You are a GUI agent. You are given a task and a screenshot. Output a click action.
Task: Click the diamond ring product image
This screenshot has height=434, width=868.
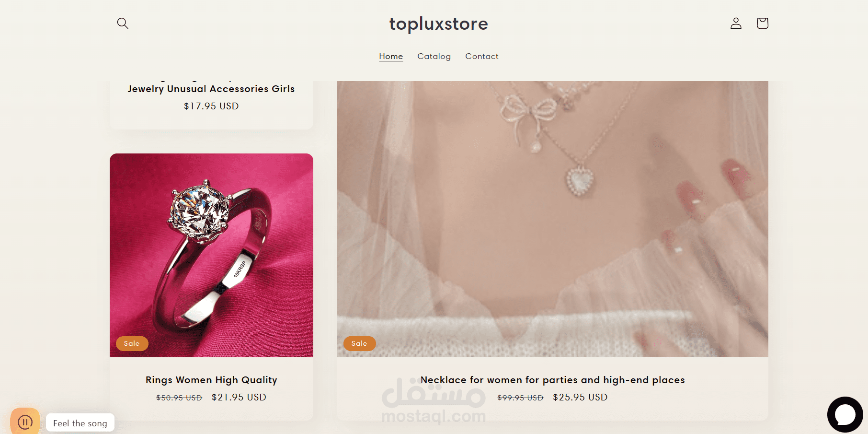coord(211,255)
